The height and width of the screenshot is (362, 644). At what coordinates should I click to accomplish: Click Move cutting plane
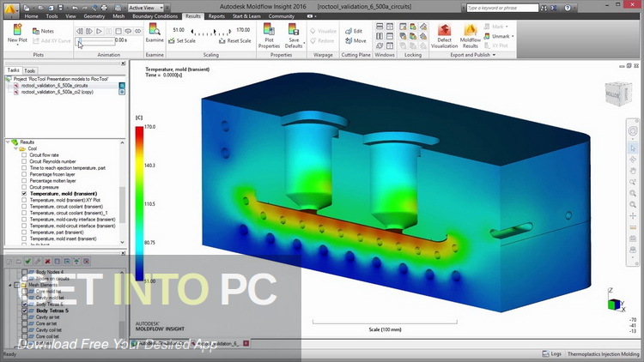coord(355,40)
